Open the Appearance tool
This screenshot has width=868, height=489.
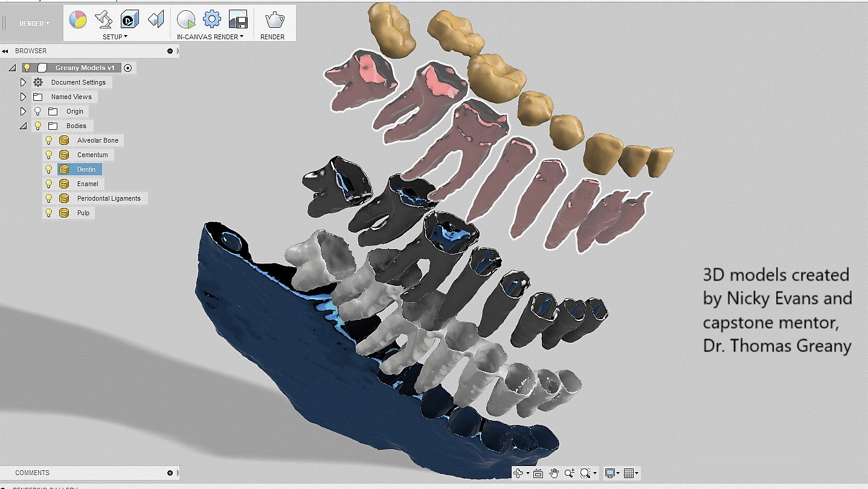78,19
